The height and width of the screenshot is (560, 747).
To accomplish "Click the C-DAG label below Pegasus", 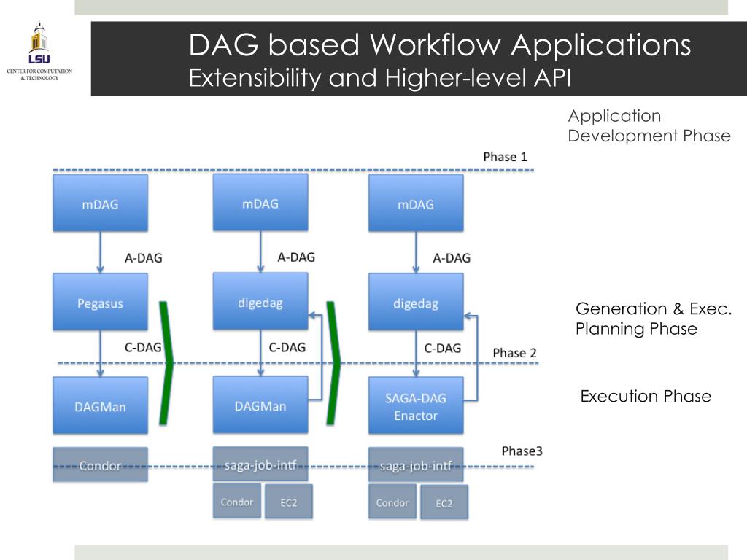I will (143, 348).
